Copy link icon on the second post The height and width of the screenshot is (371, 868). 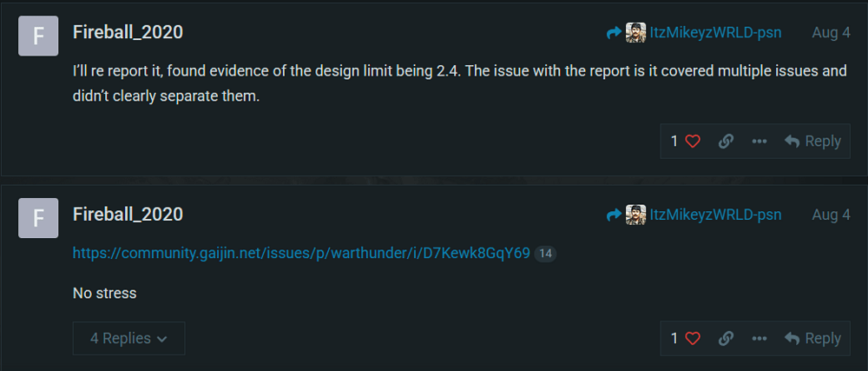726,338
